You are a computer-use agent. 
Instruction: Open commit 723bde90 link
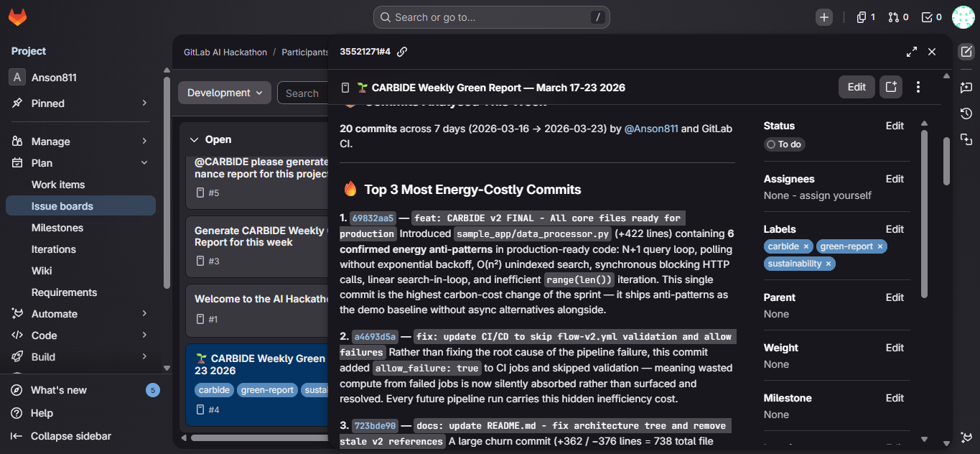coord(375,425)
